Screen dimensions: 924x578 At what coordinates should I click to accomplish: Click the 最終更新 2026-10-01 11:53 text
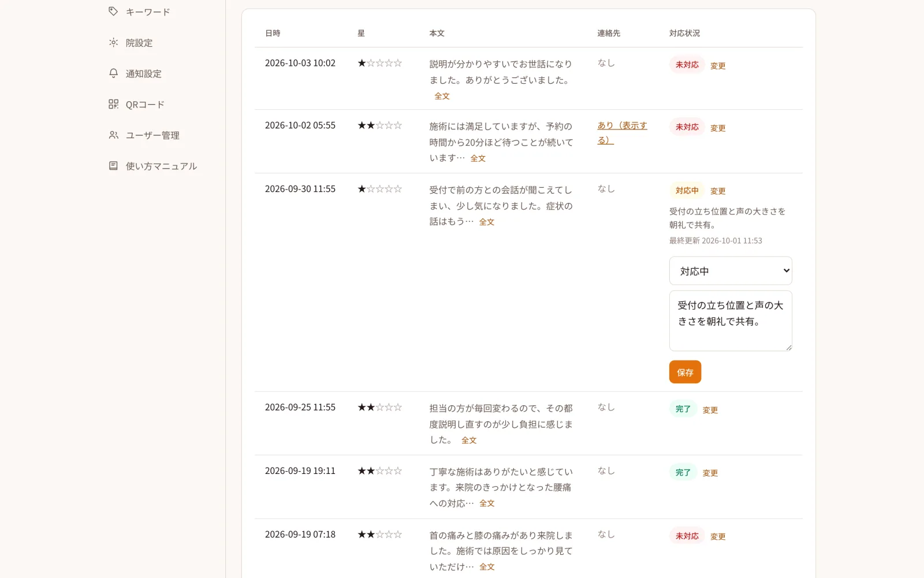[716, 241]
